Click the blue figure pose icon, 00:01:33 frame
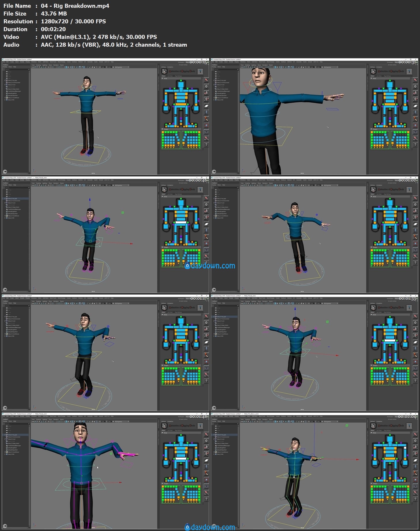Screen dimensions: 420x531 tap(415, 349)
